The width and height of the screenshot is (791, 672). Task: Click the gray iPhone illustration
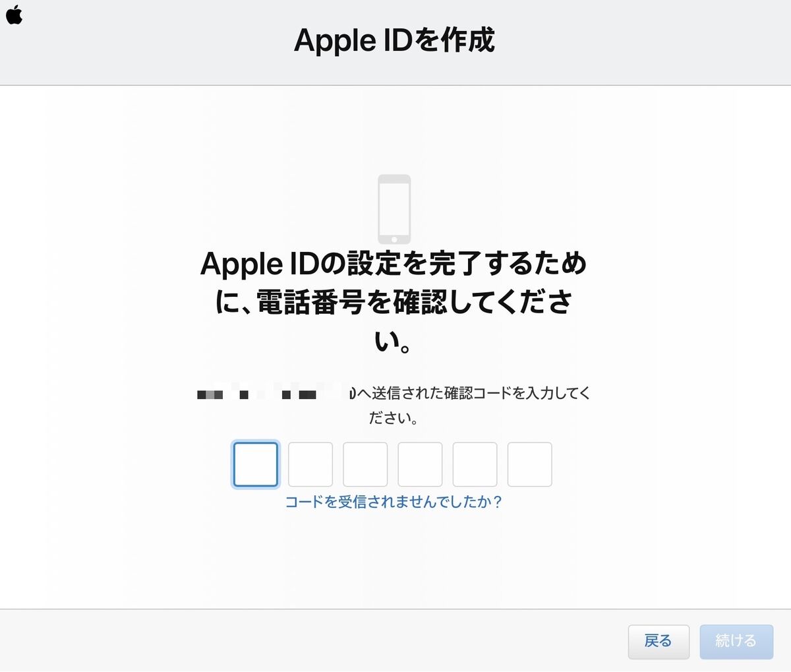(x=394, y=209)
